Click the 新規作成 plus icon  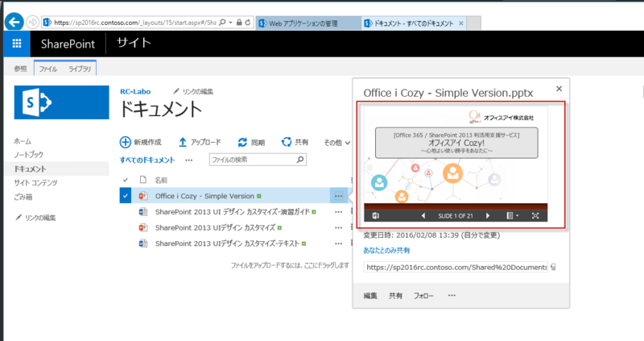[126, 142]
